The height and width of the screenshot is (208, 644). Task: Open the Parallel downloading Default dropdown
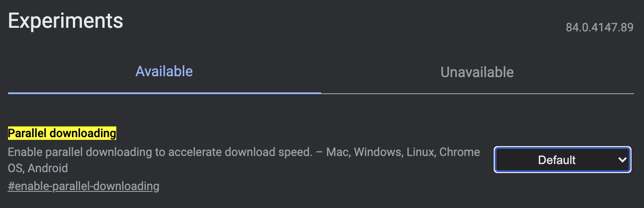[562, 160]
